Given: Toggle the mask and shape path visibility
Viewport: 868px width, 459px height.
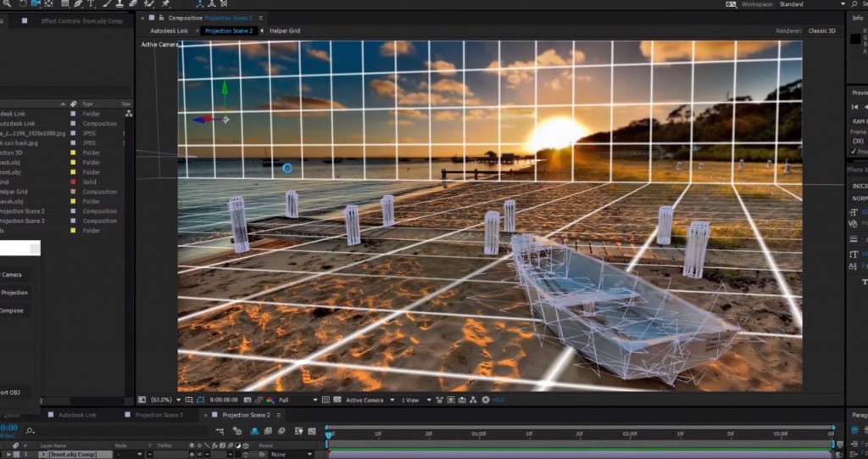Looking at the screenshot, I should click(x=200, y=400).
